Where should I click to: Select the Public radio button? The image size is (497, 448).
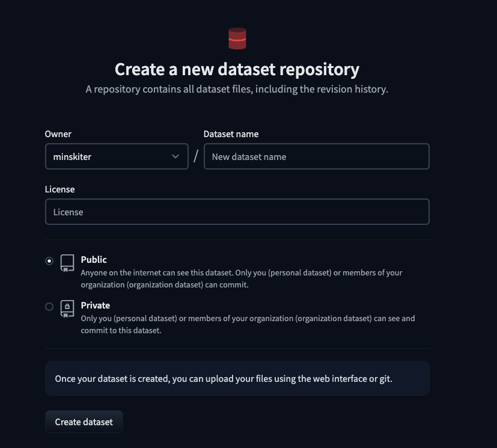coord(49,261)
